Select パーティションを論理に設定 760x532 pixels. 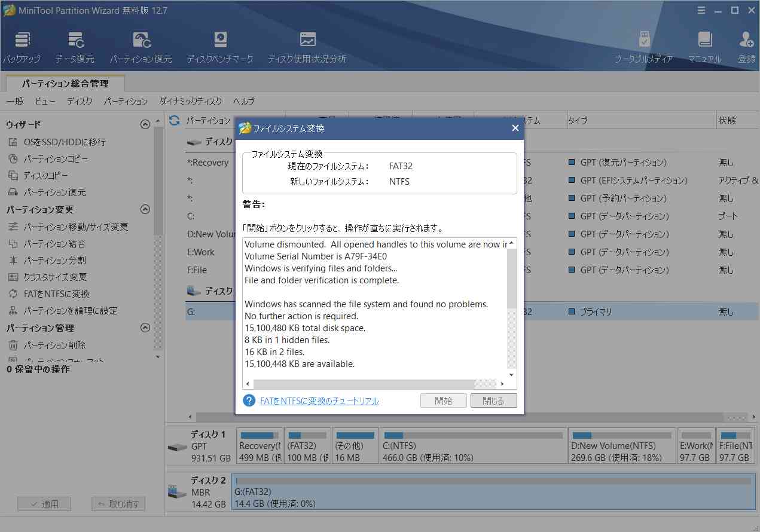coord(63,311)
